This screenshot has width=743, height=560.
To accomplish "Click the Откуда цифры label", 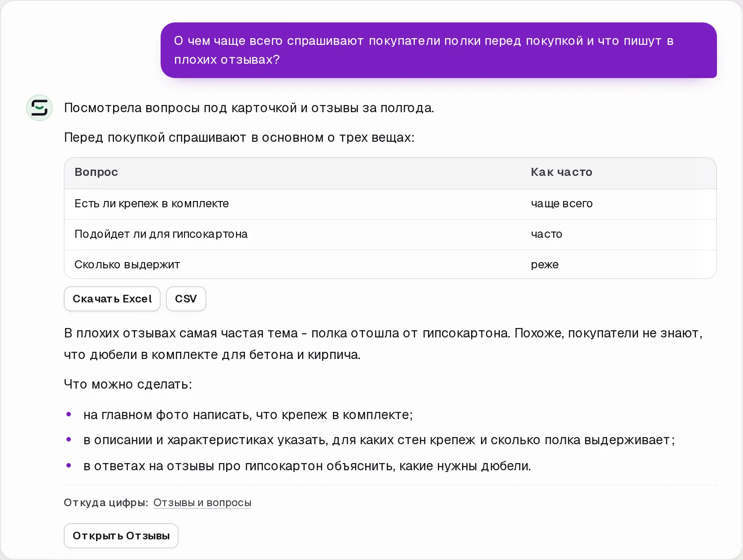I will click(106, 503).
